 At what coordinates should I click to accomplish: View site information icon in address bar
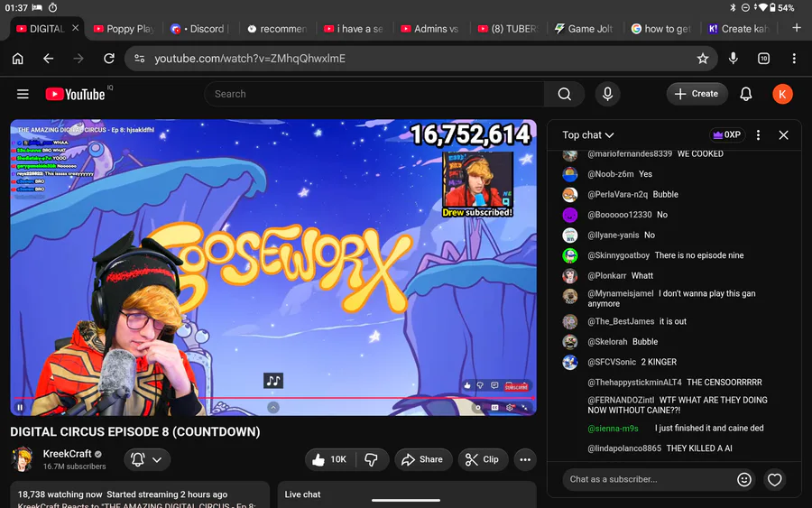[x=139, y=59]
